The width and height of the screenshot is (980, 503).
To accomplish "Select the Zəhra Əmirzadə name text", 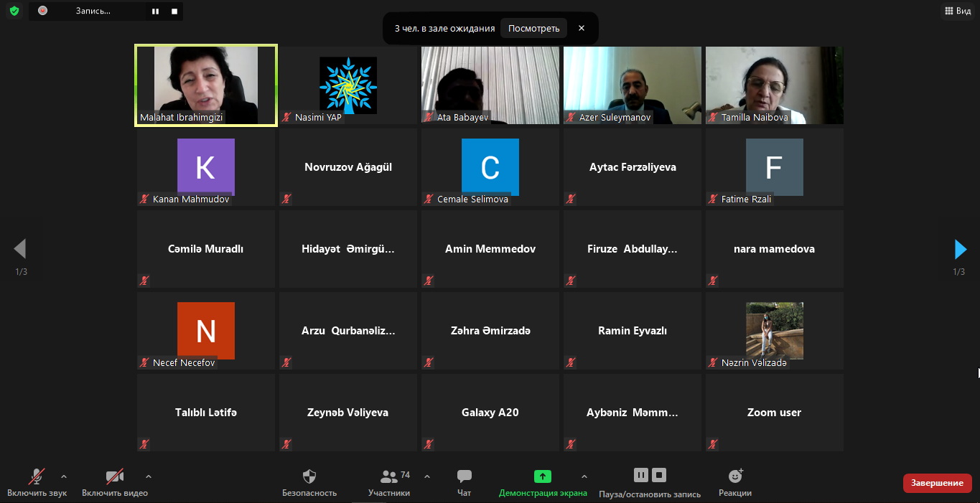I will click(490, 331).
